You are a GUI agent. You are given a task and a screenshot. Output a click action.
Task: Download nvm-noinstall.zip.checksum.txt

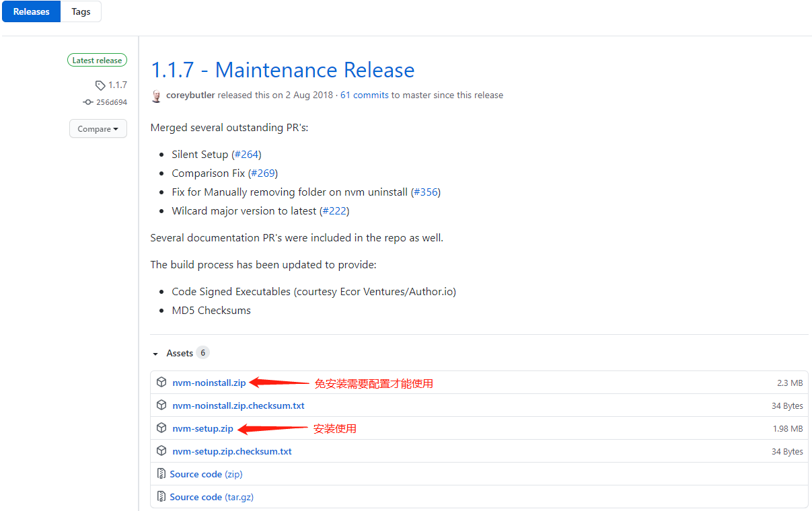239,406
